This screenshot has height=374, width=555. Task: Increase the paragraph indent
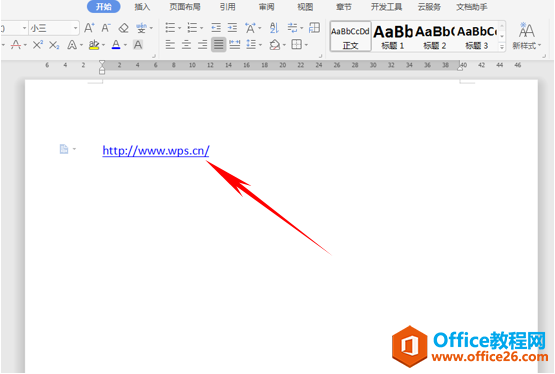tap(233, 28)
